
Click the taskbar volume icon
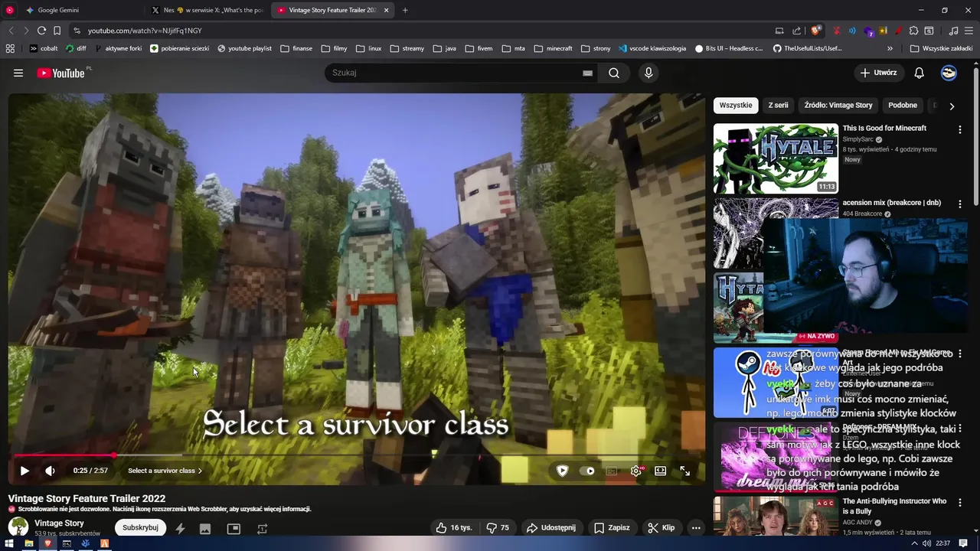(x=926, y=543)
